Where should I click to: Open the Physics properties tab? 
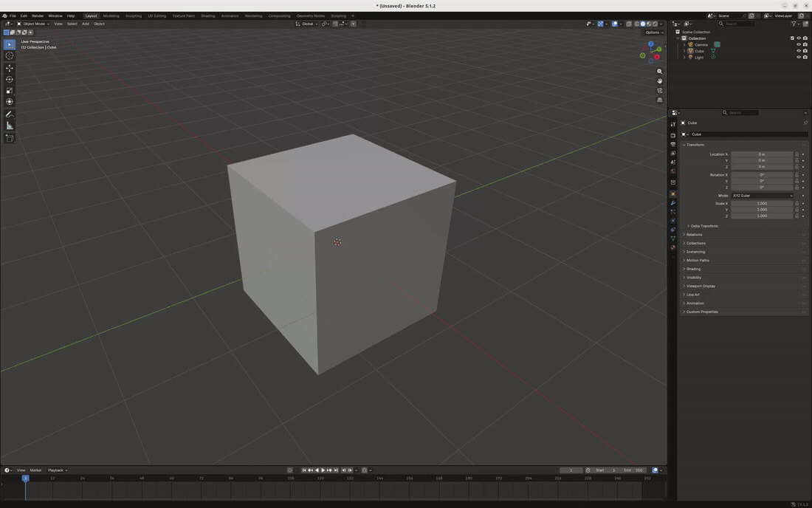click(672, 221)
